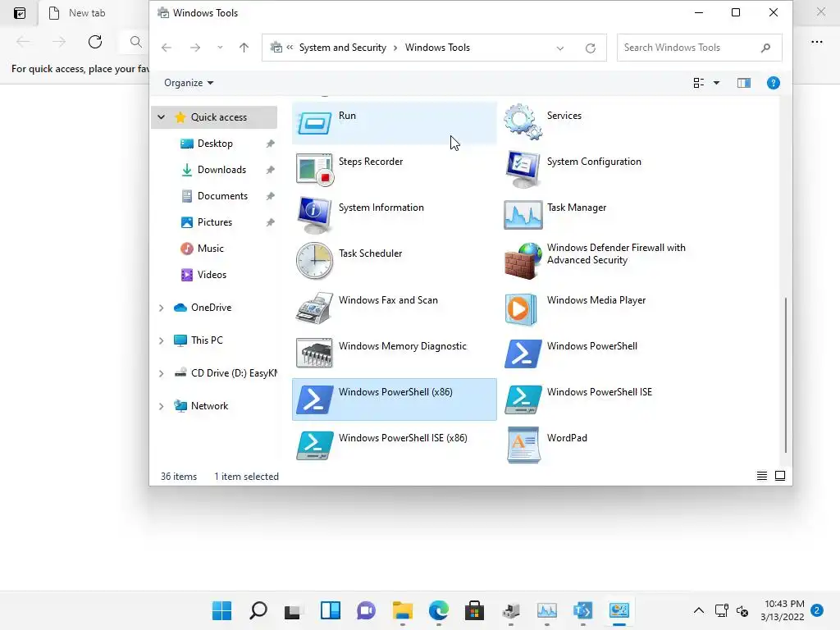Open Microsoft Edge from taskbar
This screenshot has width=840, height=630.
click(438, 610)
